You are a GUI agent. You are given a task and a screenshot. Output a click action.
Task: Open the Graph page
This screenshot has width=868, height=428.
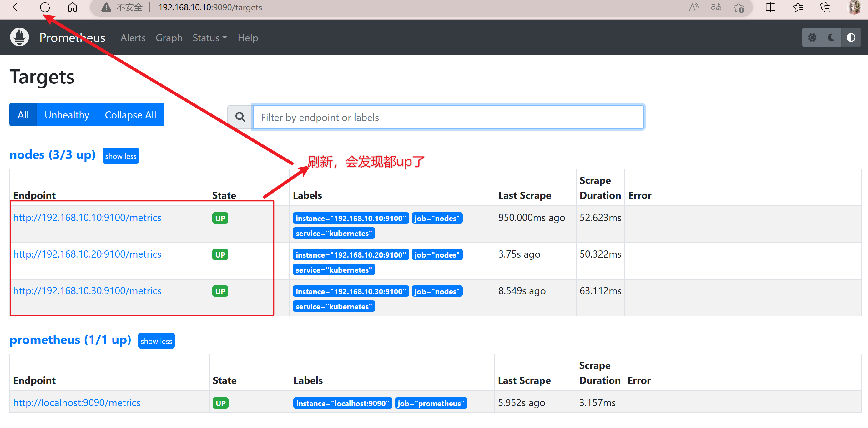(x=169, y=38)
